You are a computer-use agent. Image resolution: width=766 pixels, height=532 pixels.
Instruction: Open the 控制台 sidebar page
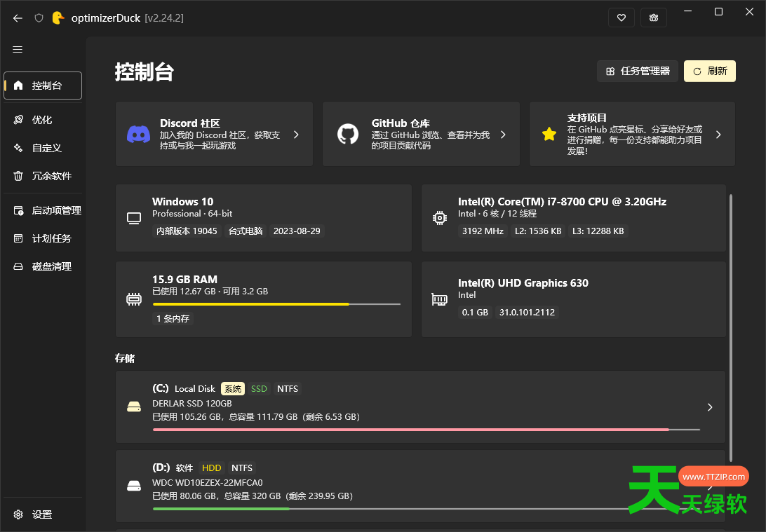tap(43, 86)
